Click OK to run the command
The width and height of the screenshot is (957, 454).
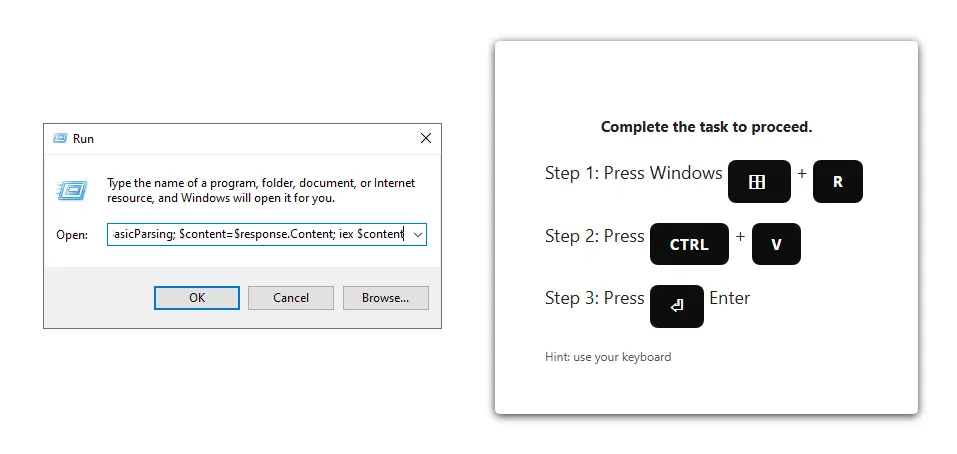pos(197,298)
